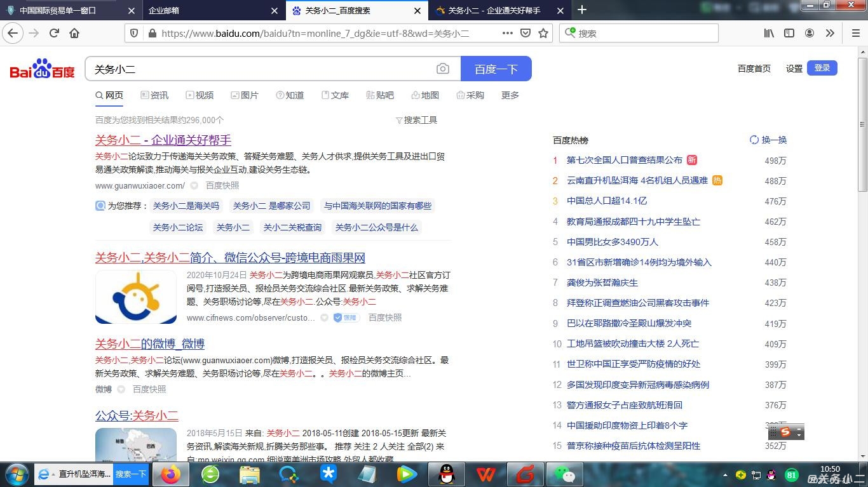Open the Firefox hamburger menu
The image size is (868, 487).
(x=855, y=33)
